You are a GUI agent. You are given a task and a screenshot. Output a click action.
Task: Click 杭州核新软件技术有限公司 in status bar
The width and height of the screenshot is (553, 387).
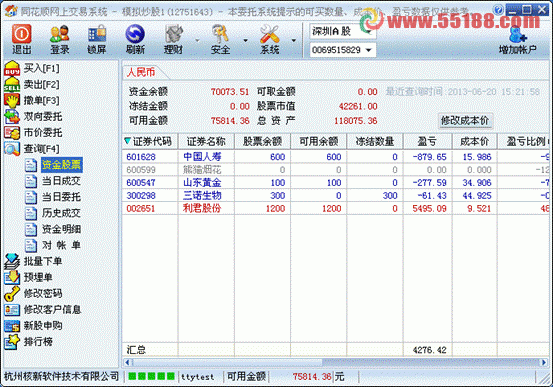(x=61, y=376)
